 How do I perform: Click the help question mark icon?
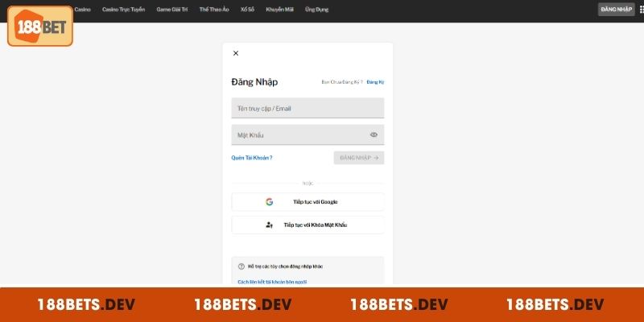[x=242, y=266]
